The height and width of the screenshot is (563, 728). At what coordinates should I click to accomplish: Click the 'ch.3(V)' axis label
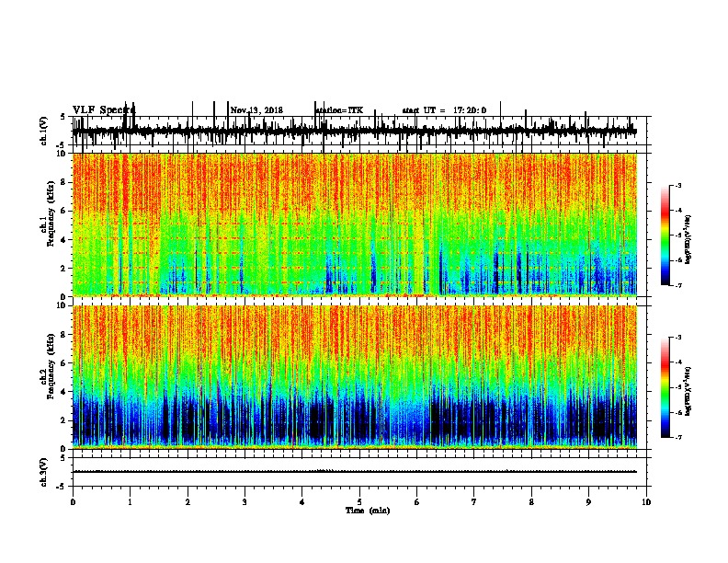click(x=44, y=472)
